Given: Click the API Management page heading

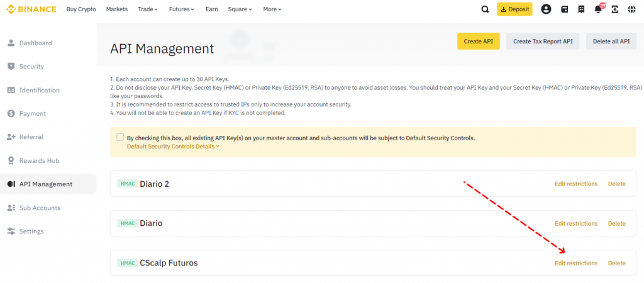Looking at the screenshot, I should click(162, 49).
